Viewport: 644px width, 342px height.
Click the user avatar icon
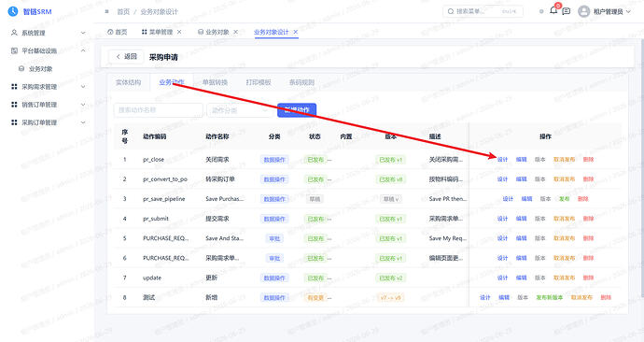click(x=583, y=11)
